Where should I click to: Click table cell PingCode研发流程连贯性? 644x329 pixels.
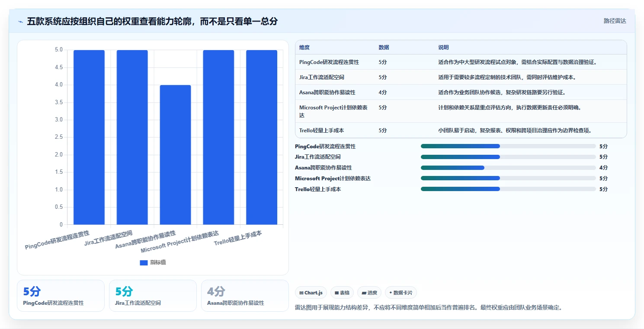pyautogui.click(x=329, y=62)
